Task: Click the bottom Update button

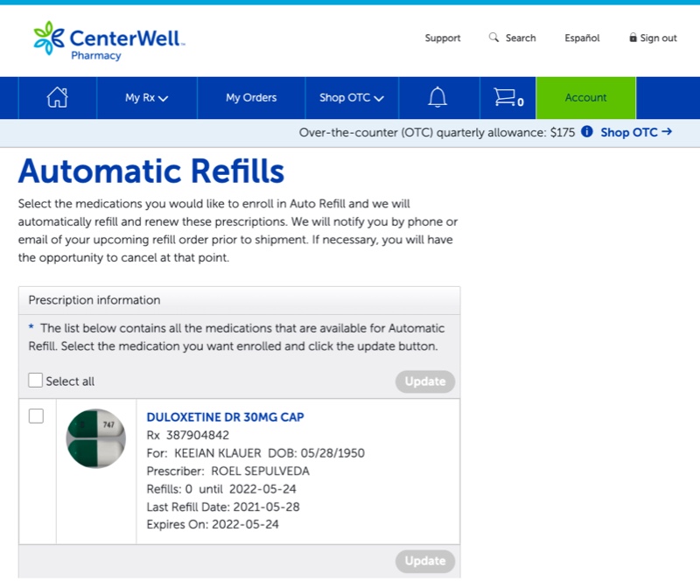Action: click(x=425, y=561)
